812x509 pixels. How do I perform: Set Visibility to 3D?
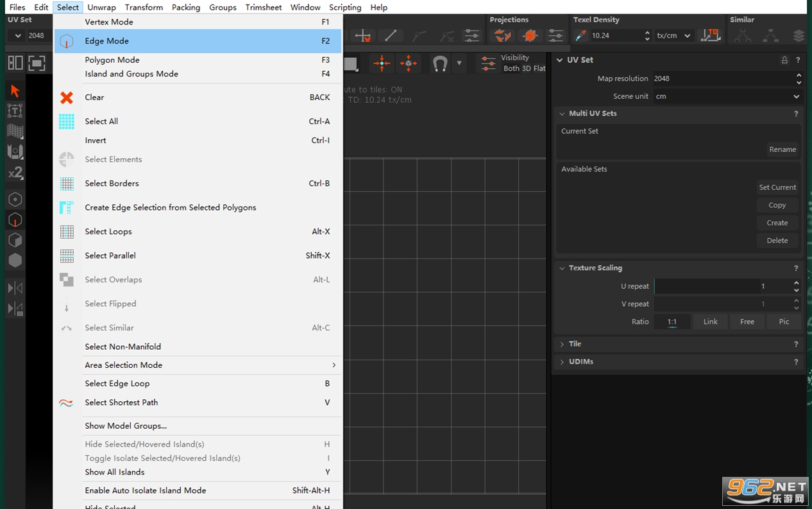[x=527, y=69]
